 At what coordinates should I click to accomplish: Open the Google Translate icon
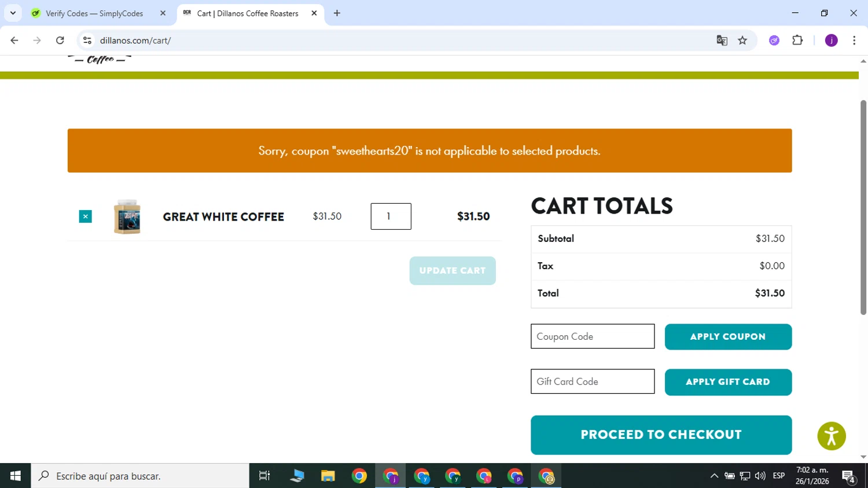[x=722, y=41]
